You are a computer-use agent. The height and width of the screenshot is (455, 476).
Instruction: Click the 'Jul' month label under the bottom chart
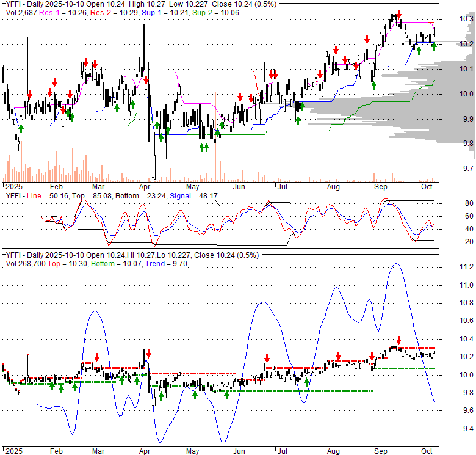click(x=283, y=451)
